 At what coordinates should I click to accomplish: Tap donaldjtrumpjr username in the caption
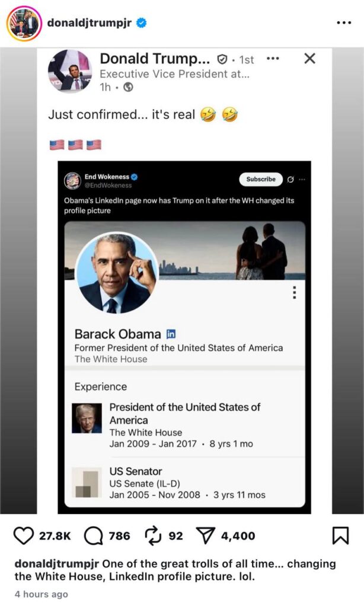pos(57,564)
